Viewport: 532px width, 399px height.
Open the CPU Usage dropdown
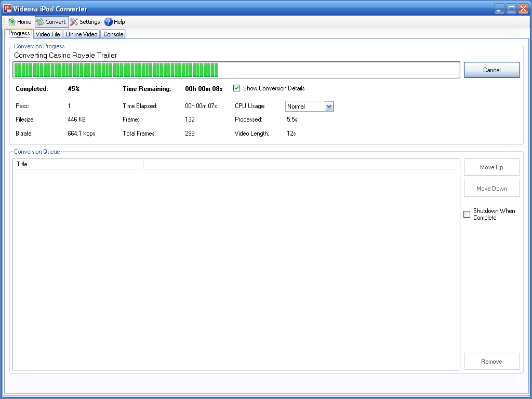[329, 106]
